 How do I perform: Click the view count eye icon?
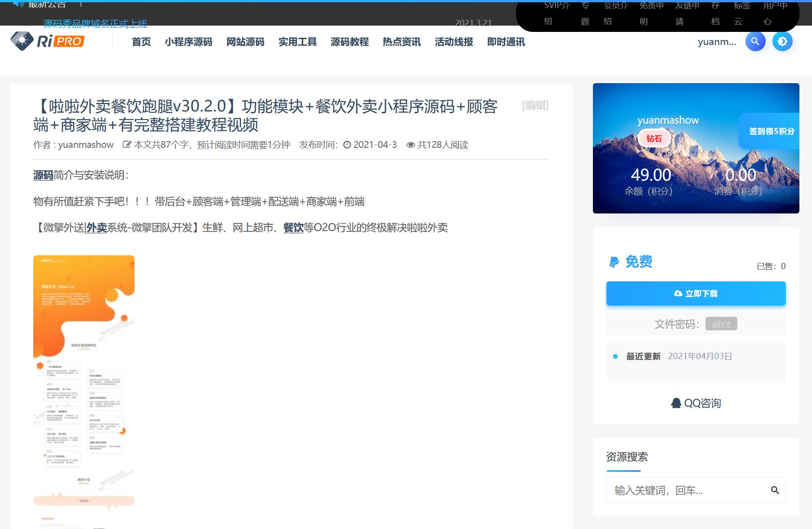pyautogui.click(x=410, y=145)
